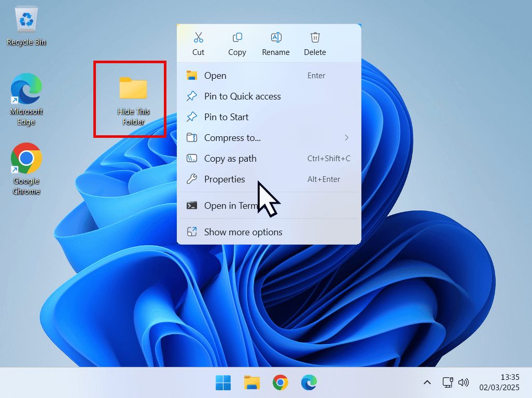Click the network icon in the tray
This screenshot has width=532, height=398.
coord(447,382)
